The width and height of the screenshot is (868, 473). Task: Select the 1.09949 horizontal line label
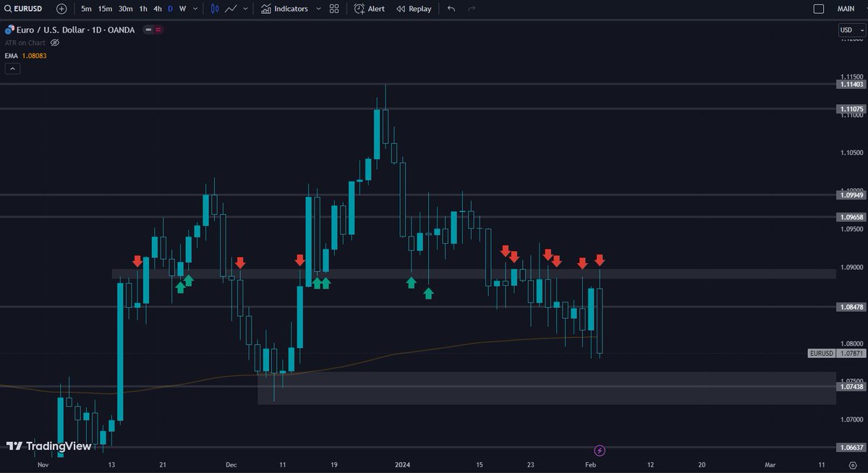[x=851, y=195]
